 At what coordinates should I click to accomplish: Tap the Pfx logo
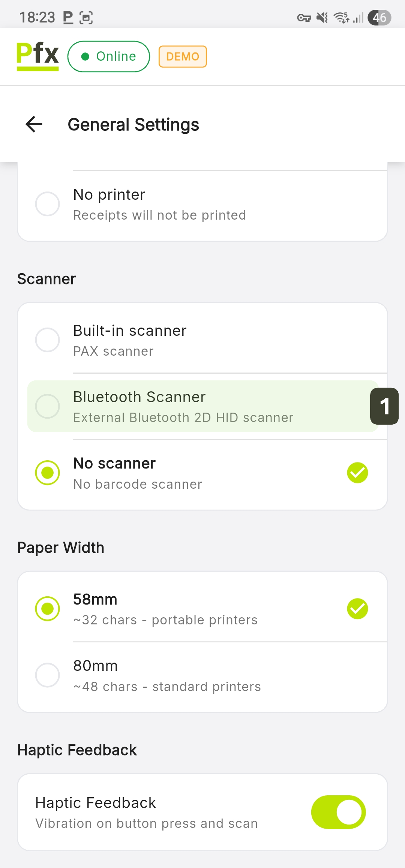[x=37, y=56]
